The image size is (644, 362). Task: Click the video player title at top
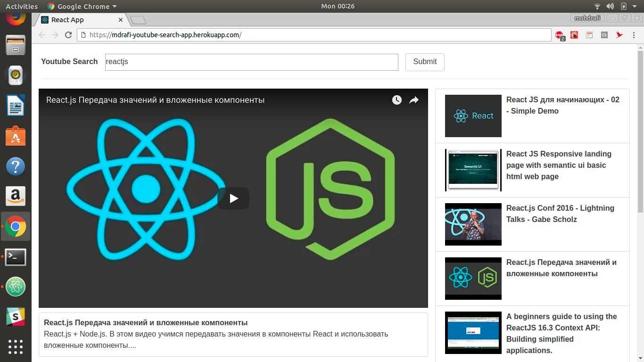pyautogui.click(x=155, y=100)
